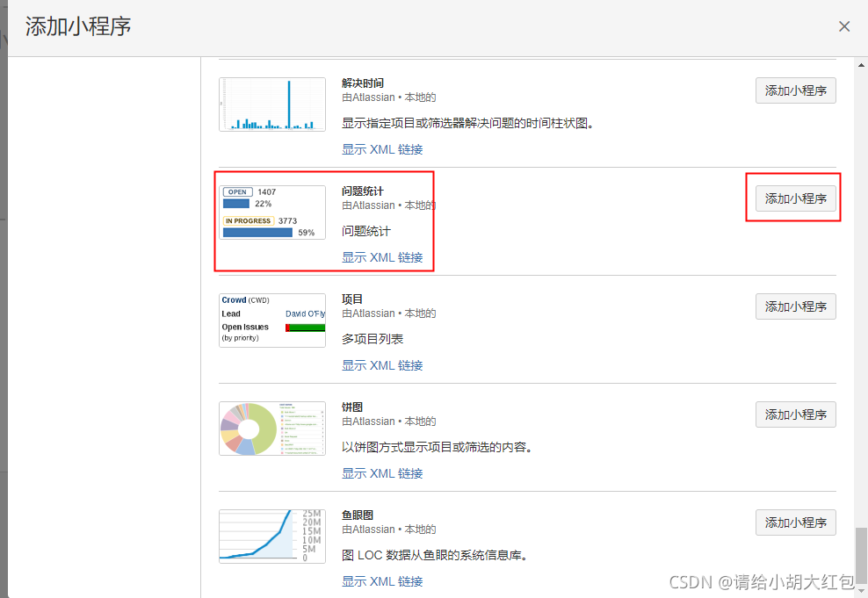Open the 问题统计 statistics thumbnail
This screenshot has width=868, height=598.
[x=272, y=213]
